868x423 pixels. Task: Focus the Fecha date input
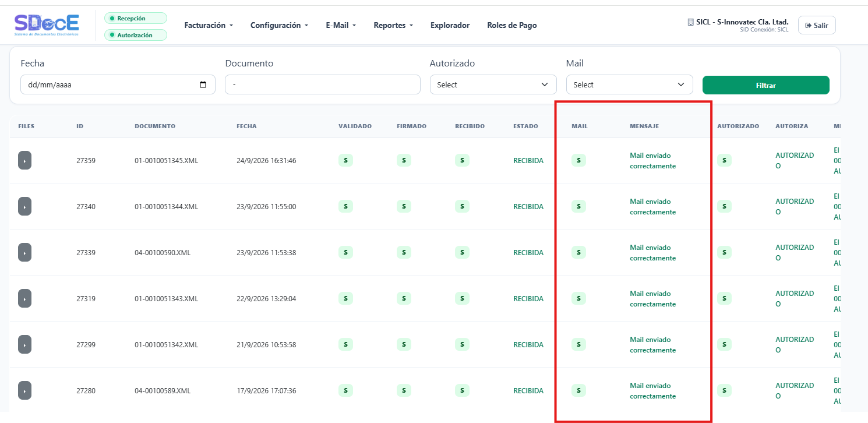pyautogui.click(x=118, y=84)
